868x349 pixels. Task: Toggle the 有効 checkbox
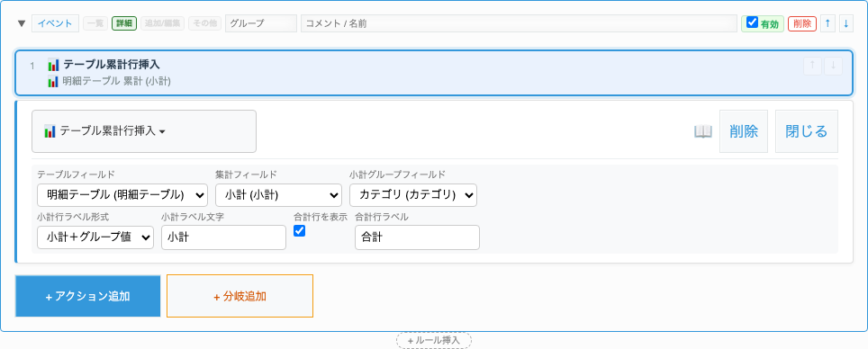click(753, 22)
